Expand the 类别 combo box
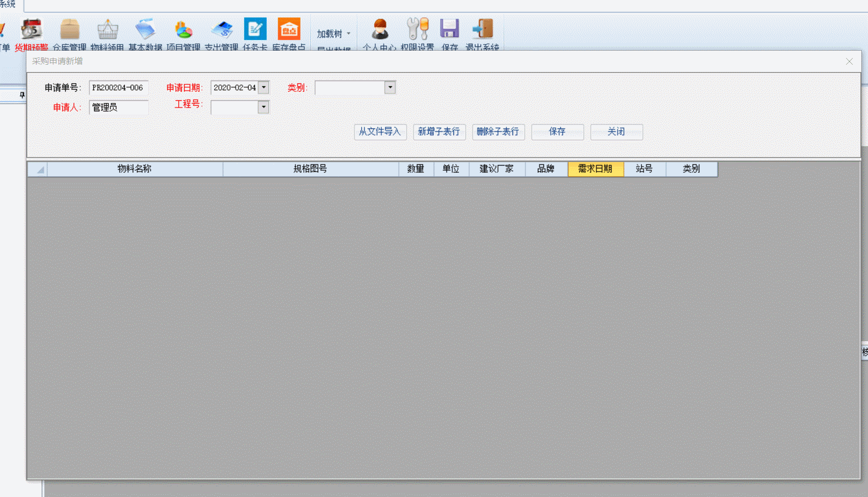Screen dimensions: 868x497 pos(390,87)
